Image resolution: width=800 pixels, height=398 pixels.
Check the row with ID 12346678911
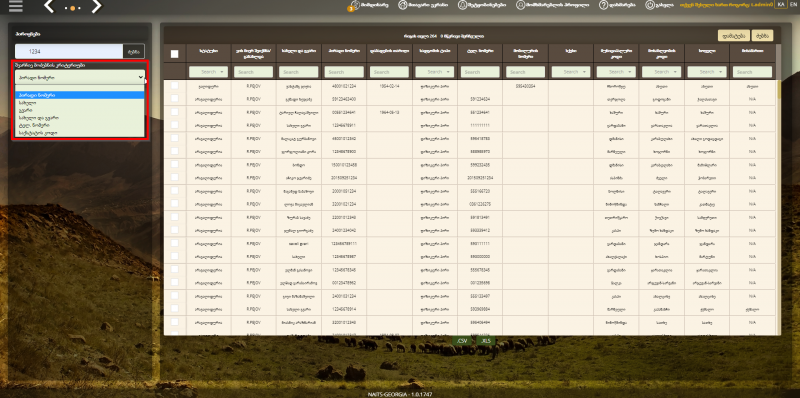coord(174,125)
